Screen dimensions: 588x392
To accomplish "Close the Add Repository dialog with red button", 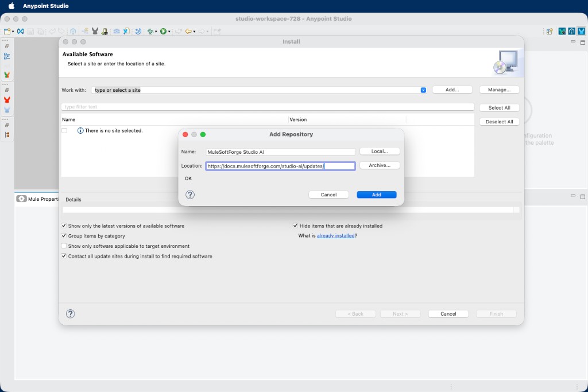I will pos(185,134).
